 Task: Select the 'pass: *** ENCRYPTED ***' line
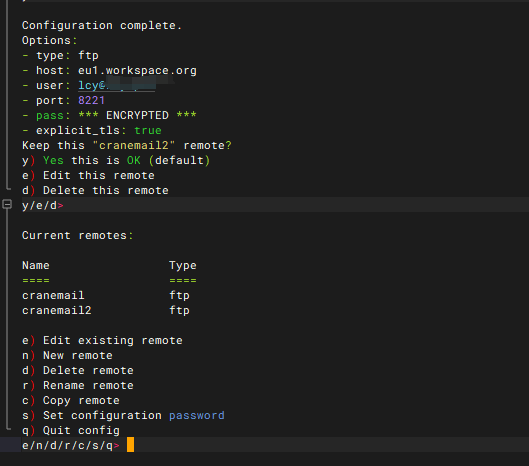pyautogui.click(x=109, y=115)
